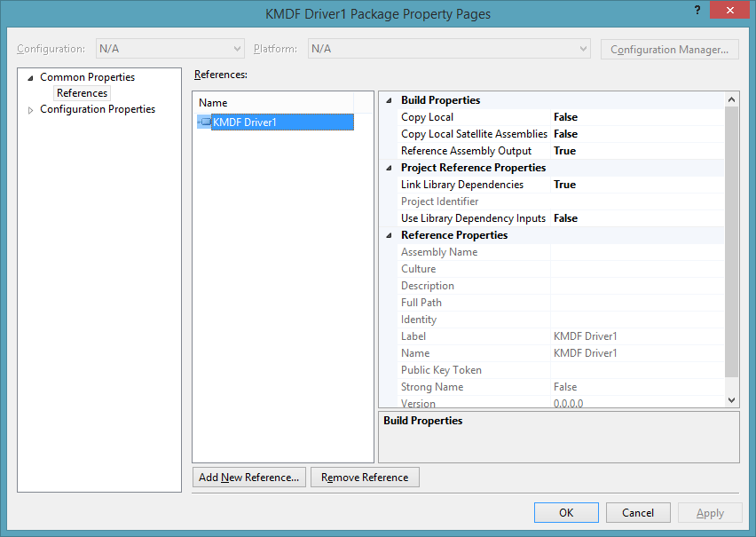Click the Add New Reference button
Screen dimensions: 756x537
(248, 477)
